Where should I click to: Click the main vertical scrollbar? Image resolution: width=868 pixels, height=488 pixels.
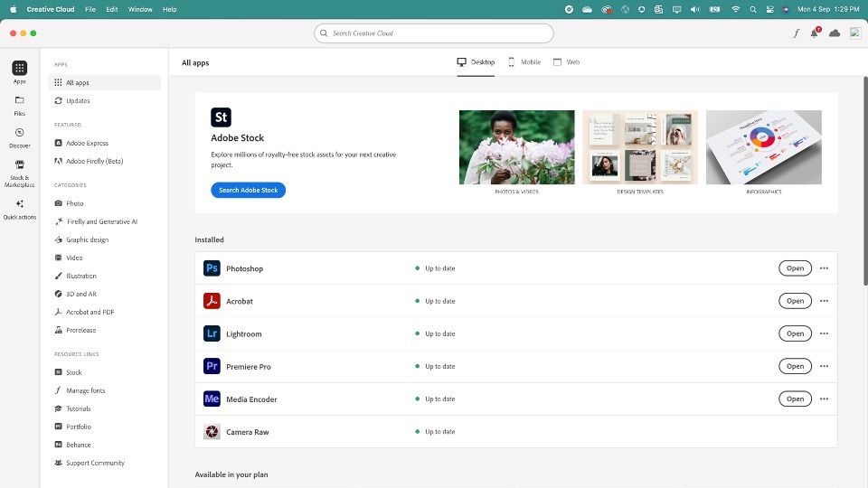click(865, 181)
